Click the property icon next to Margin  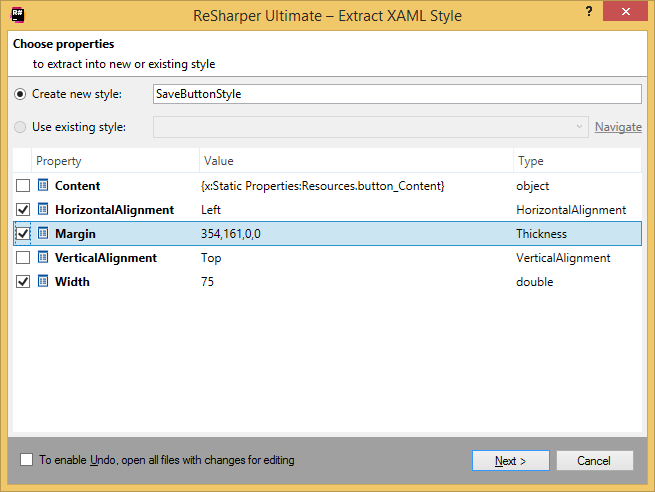tap(43, 234)
